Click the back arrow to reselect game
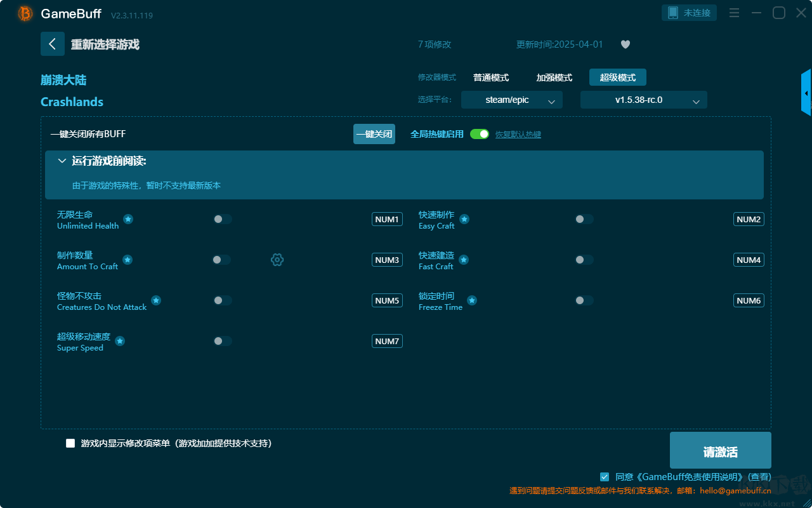Image resolution: width=812 pixels, height=508 pixels. click(53, 44)
